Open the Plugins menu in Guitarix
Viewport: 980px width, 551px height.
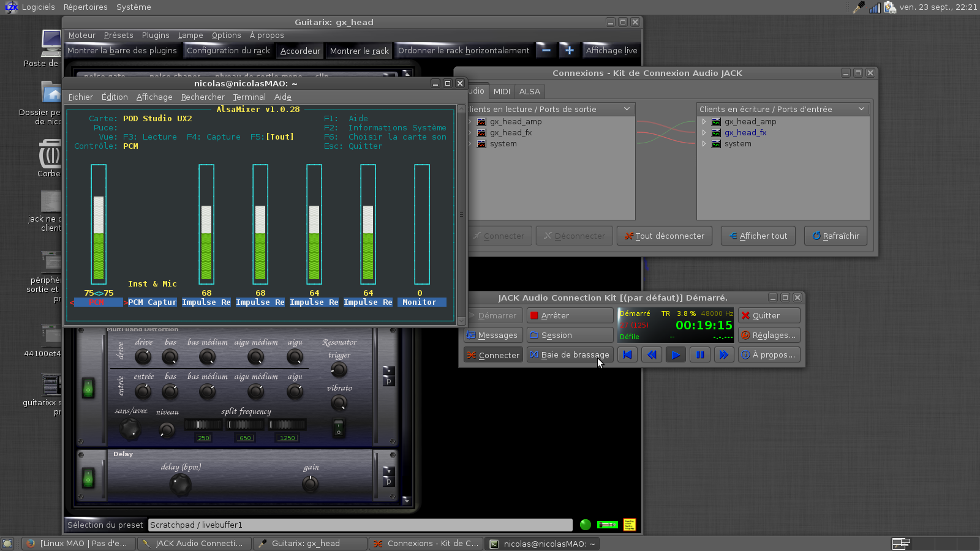pyautogui.click(x=156, y=36)
